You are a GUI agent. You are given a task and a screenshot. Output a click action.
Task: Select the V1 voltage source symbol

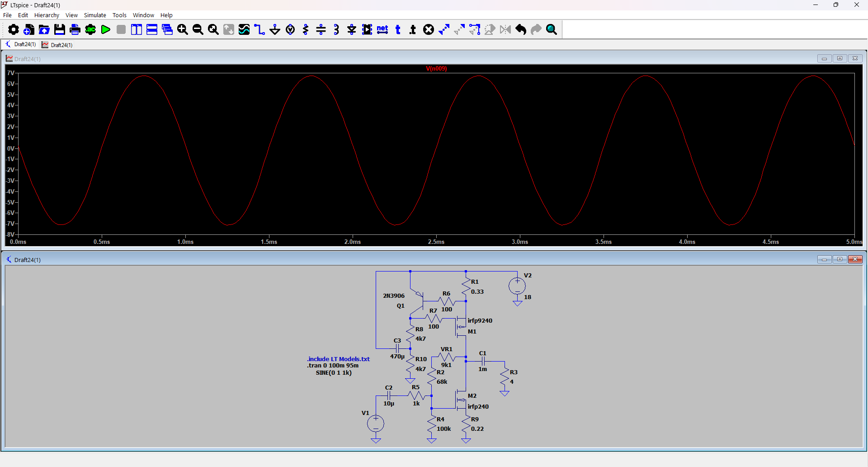click(x=376, y=424)
